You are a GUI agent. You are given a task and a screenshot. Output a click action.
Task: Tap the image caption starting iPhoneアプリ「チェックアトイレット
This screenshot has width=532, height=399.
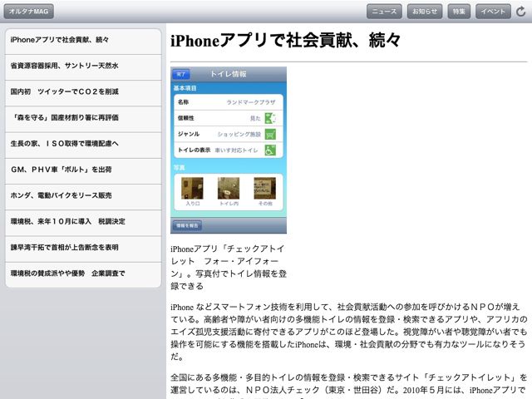click(229, 268)
